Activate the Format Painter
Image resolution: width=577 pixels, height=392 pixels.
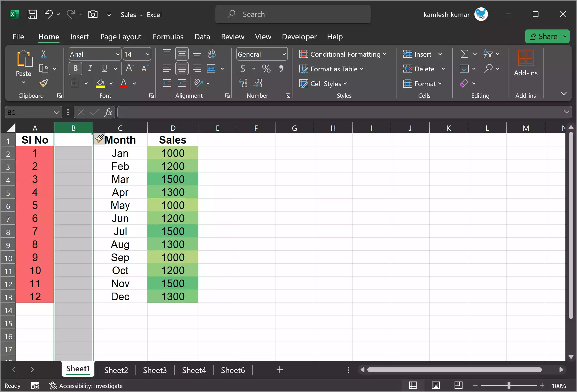point(43,83)
